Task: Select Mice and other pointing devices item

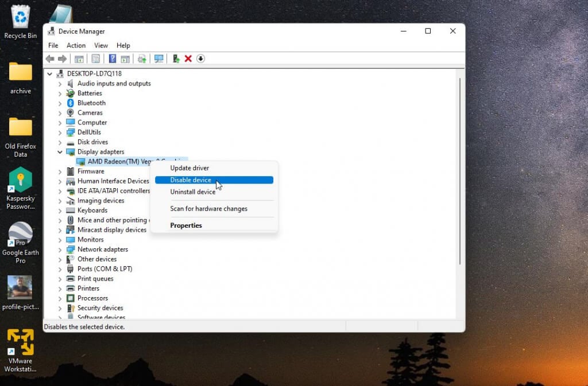Action: coord(113,220)
